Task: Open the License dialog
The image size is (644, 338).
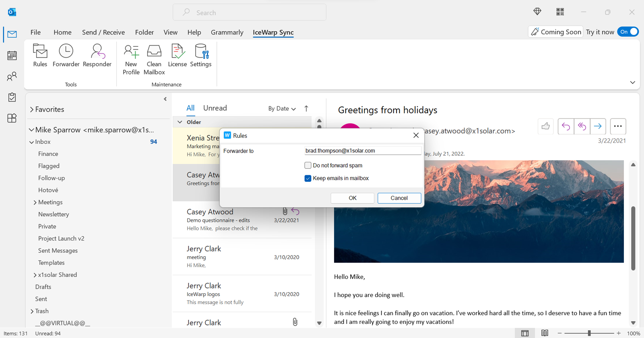Action: pos(178,56)
